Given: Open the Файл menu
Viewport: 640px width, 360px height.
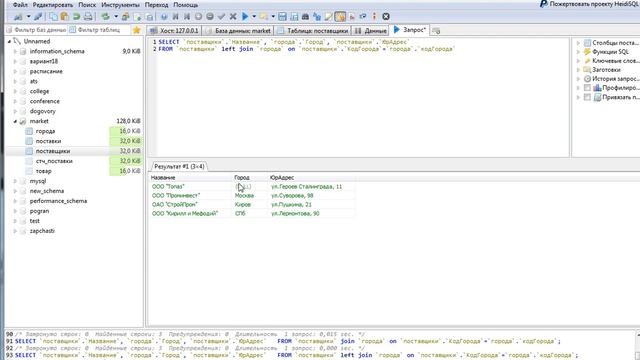Looking at the screenshot, I should point(20,5).
